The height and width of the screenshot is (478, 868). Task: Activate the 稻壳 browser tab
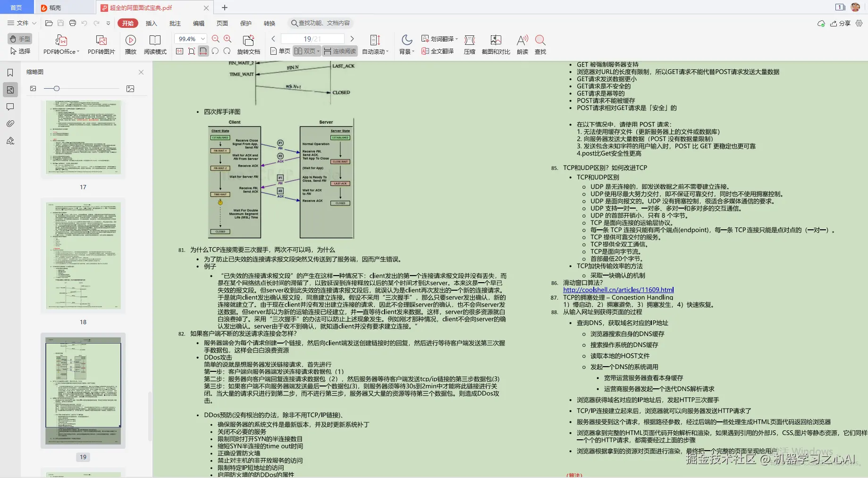pos(53,7)
